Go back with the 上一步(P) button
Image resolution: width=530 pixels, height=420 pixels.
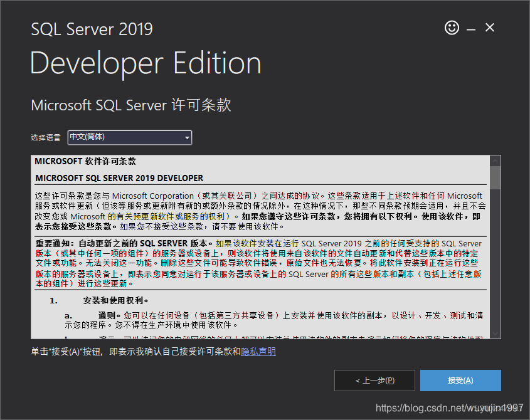374,381
